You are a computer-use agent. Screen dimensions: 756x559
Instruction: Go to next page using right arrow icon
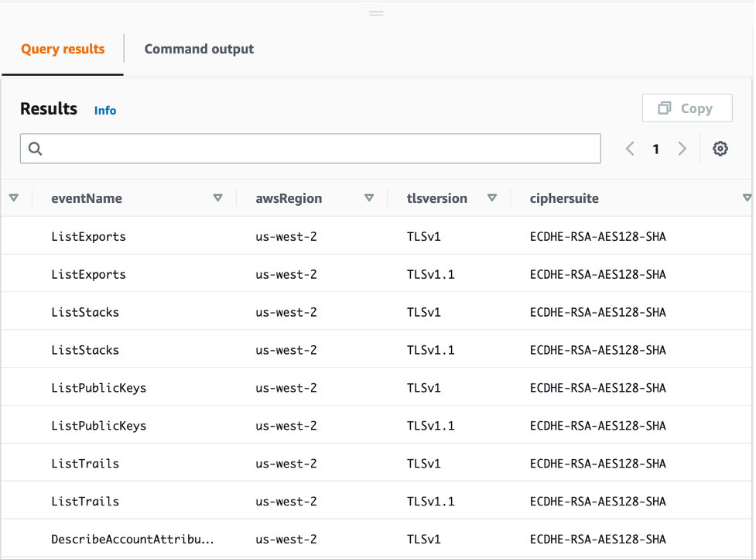coord(682,149)
